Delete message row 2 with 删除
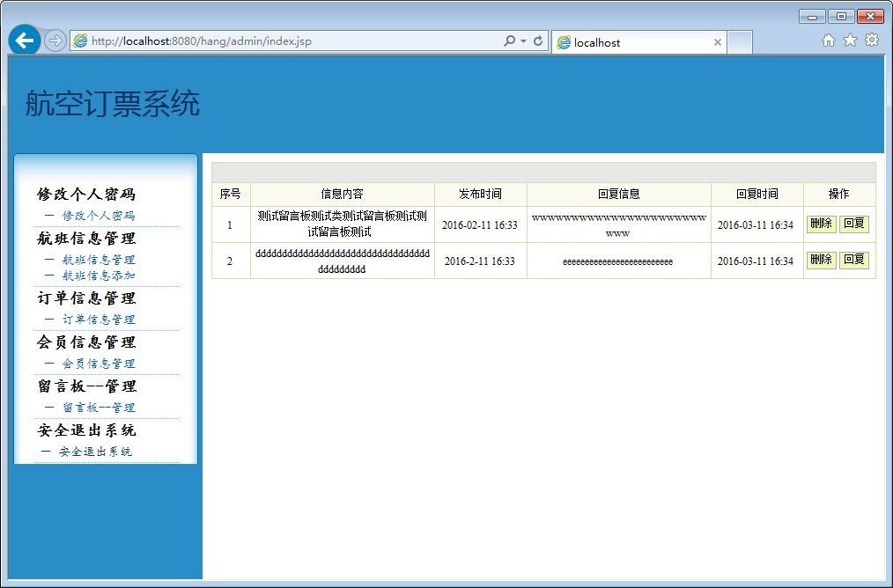Screen dimensions: 893x588 [822, 260]
